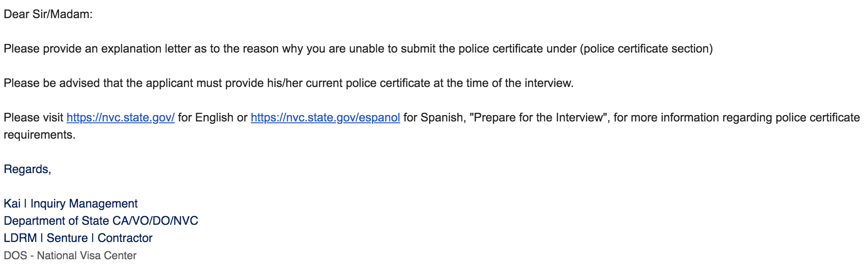868x271 pixels.
Task: Click "Inquiry Management" in the signature
Action: pyautogui.click(x=84, y=204)
